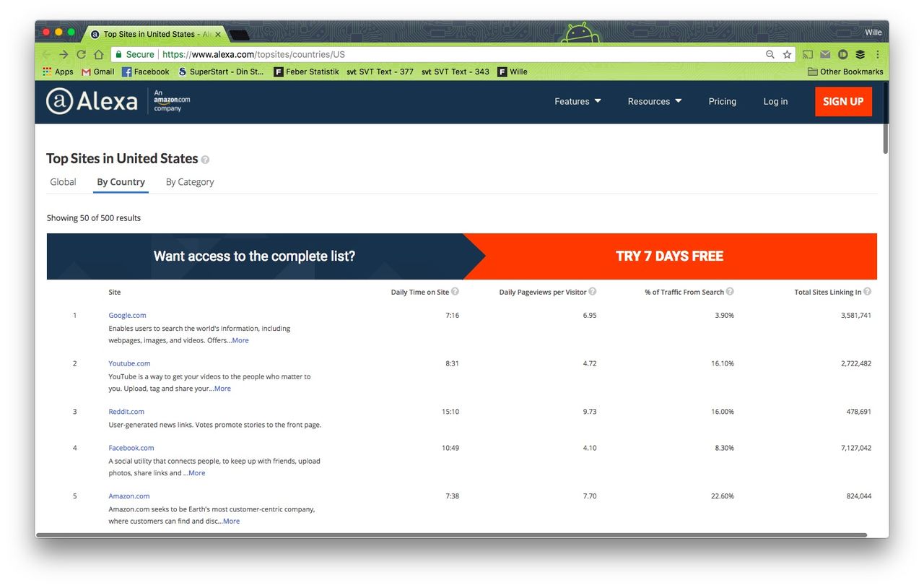The height and width of the screenshot is (588, 924).
Task: Switch to the Global tab
Action: point(63,182)
